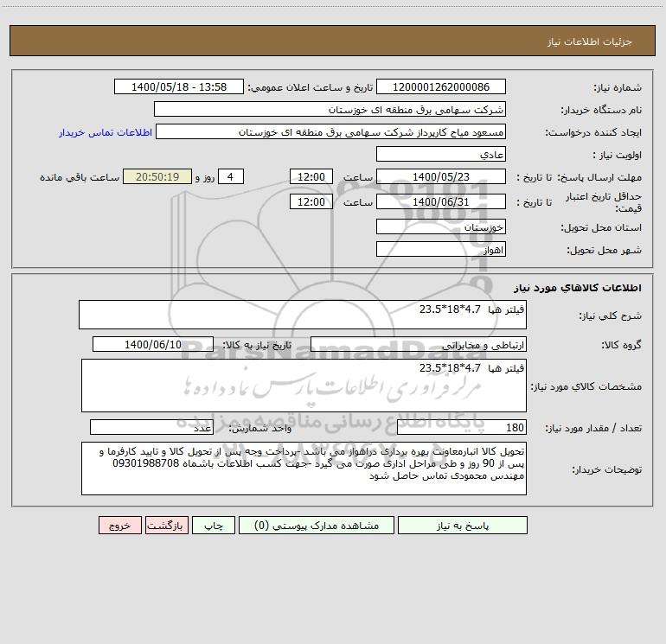Click the response deadline date 1400/05/23
The height and width of the screenshot is (644, 666).
pyautogui.click(x=441, y=176)
